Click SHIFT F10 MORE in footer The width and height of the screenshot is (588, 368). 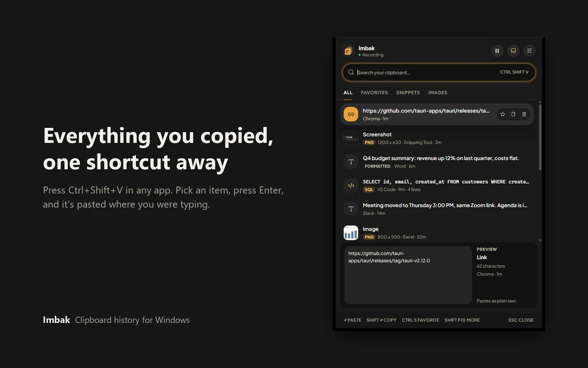[x=462, y=320]
